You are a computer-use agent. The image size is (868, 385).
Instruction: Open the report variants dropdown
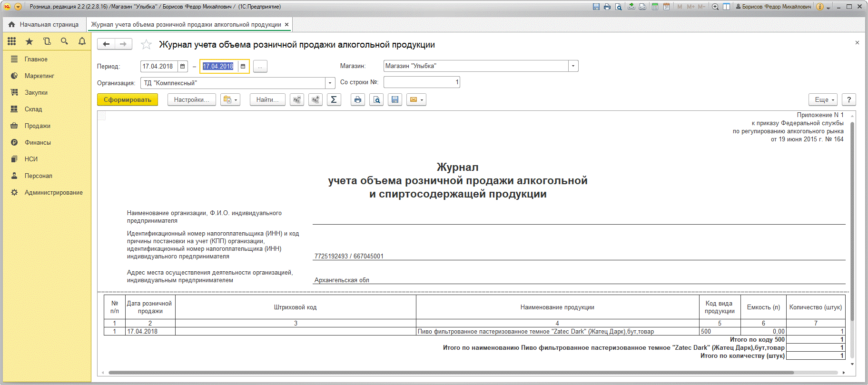(x=230, y=100)
